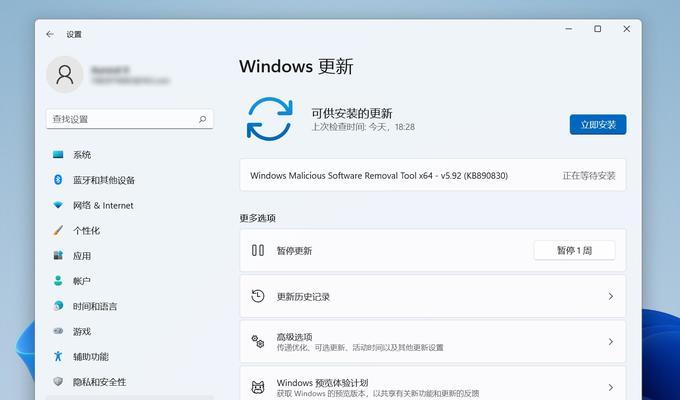Click the history clock icon beside 更新历史记录
This screenshot has height=400, width=680.
tap(258, 296)
